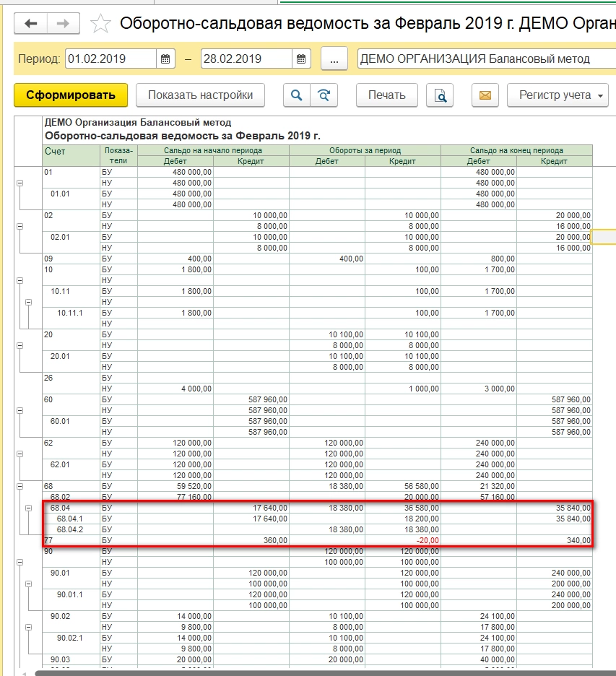The width and height of the screenshot is (616, 676).
Task: Collapse subaccount 10.11 group
Action: [28, 302]
